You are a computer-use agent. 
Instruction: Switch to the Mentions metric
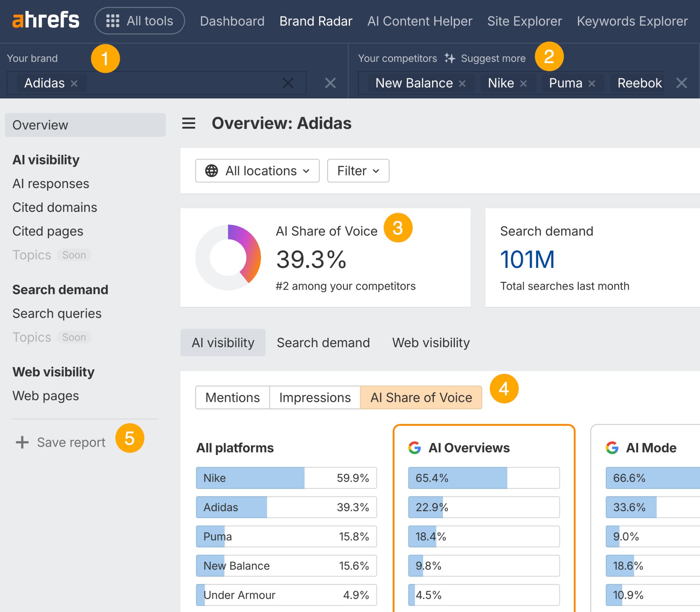pos(232,397)
